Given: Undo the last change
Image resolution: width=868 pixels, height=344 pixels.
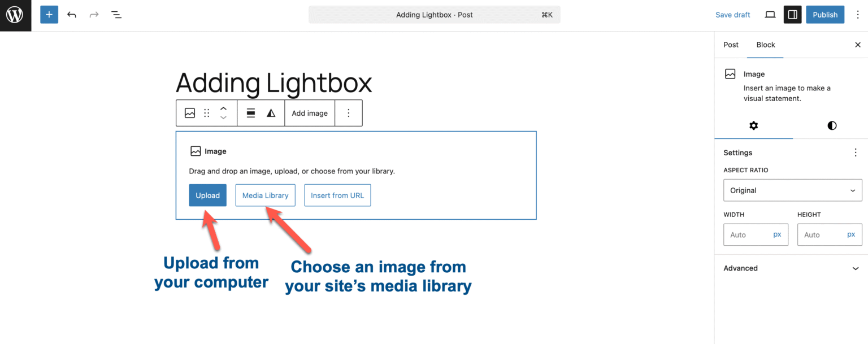Looking at the screenshot, I should point(71,14).
